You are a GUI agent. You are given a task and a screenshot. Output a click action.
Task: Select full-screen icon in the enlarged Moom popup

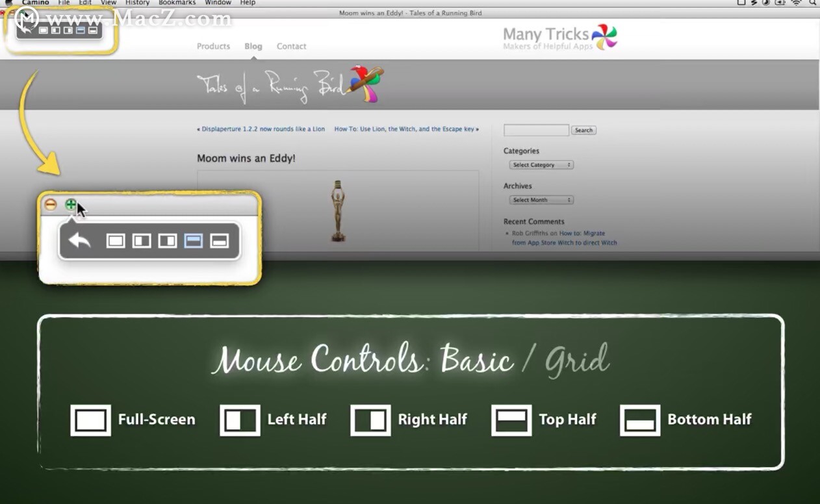(x=116, y=241)
